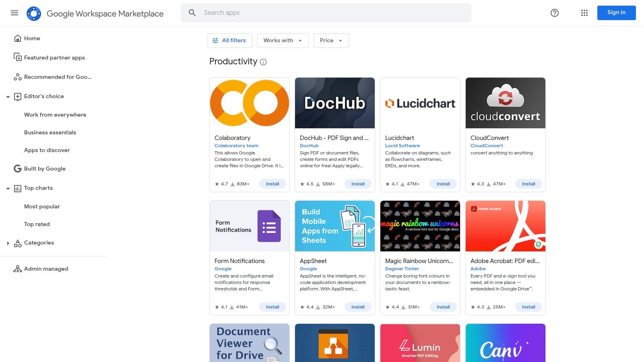
Task: Collapse the Editor's choice section
Action: click(x=8, y=97)
